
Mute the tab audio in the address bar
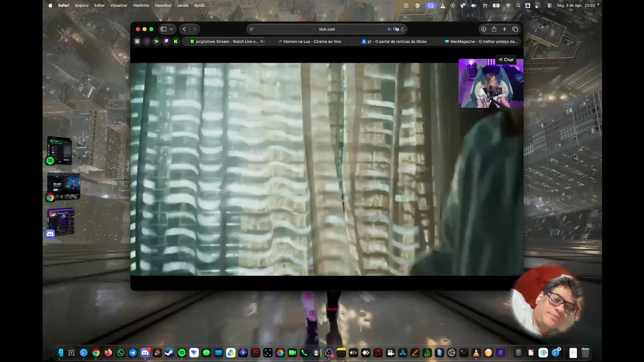pyautogui.click(x=389, y=29)
